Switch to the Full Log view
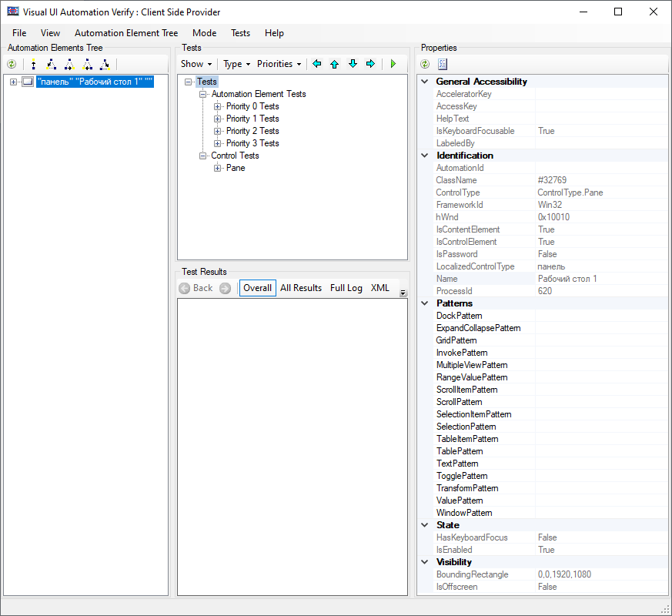The image size is (672, 616). click(x=346, y=288)
